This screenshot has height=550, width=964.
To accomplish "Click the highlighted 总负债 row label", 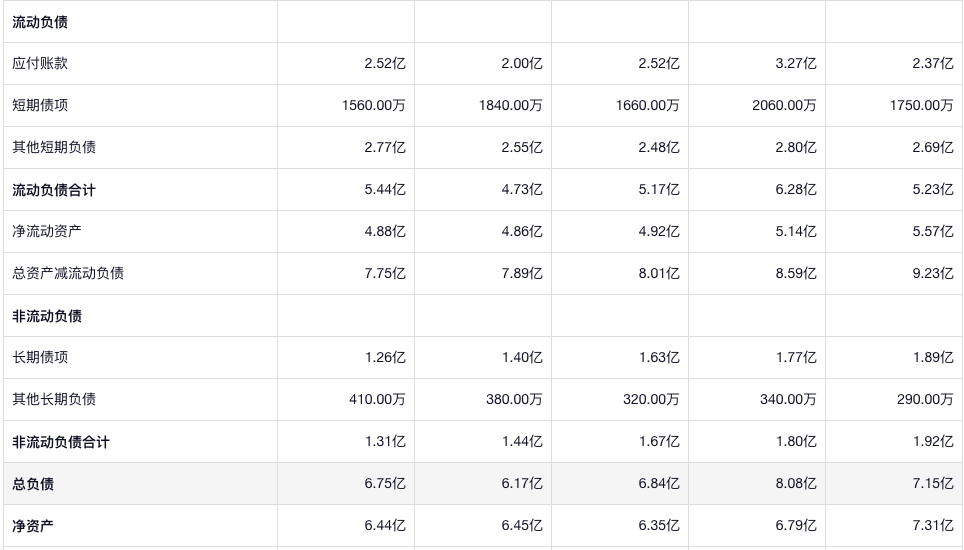I will (x=33, y=484).
